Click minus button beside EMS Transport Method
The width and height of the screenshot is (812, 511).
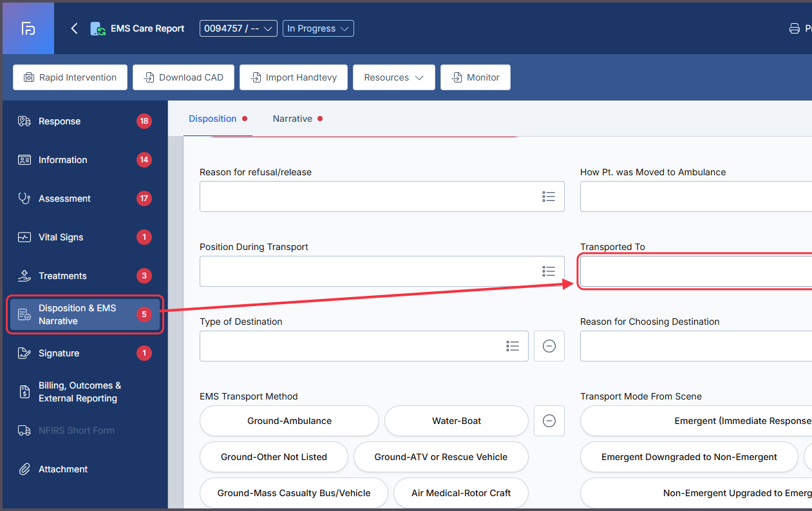coord(549,421)
